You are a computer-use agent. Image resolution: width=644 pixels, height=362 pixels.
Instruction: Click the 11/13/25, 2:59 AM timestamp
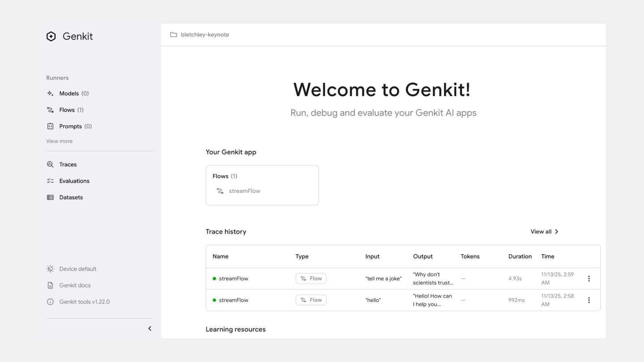coord(557,279)
